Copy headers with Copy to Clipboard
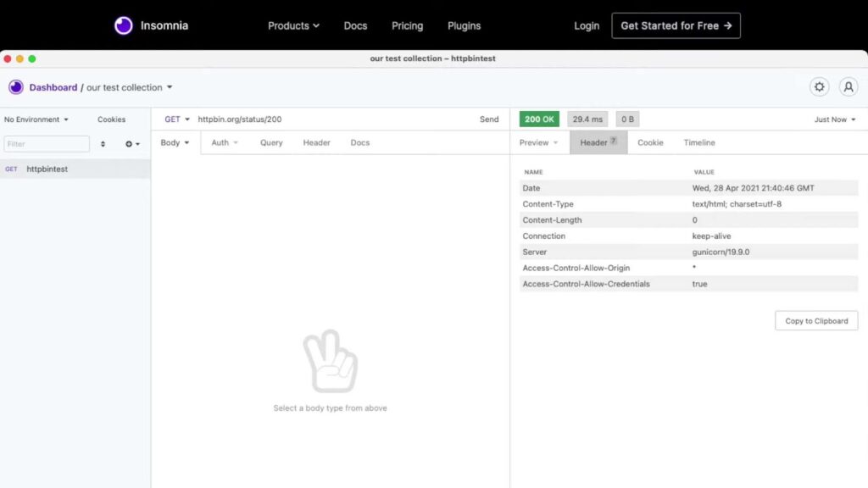 point(816,321)
